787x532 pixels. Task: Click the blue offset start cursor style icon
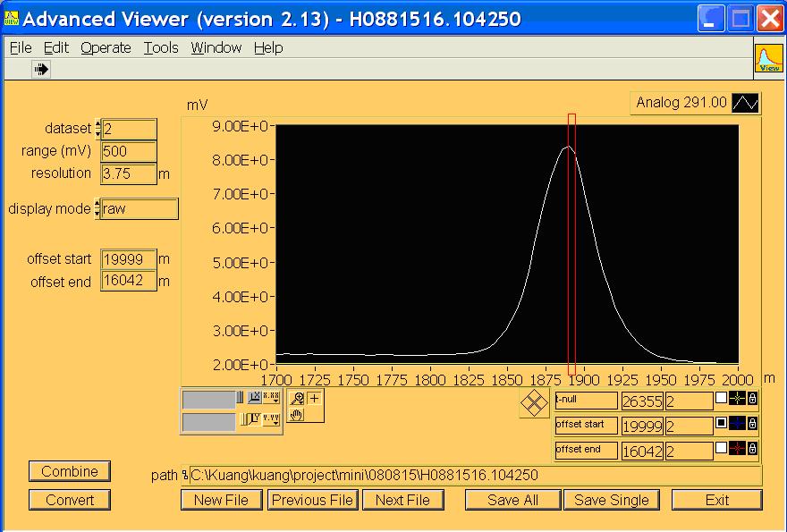tap(737, 423)
